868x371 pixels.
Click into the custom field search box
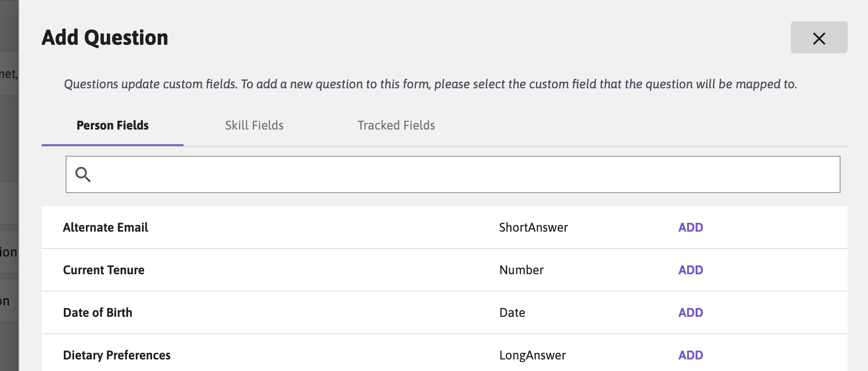(x=399, y=174)
